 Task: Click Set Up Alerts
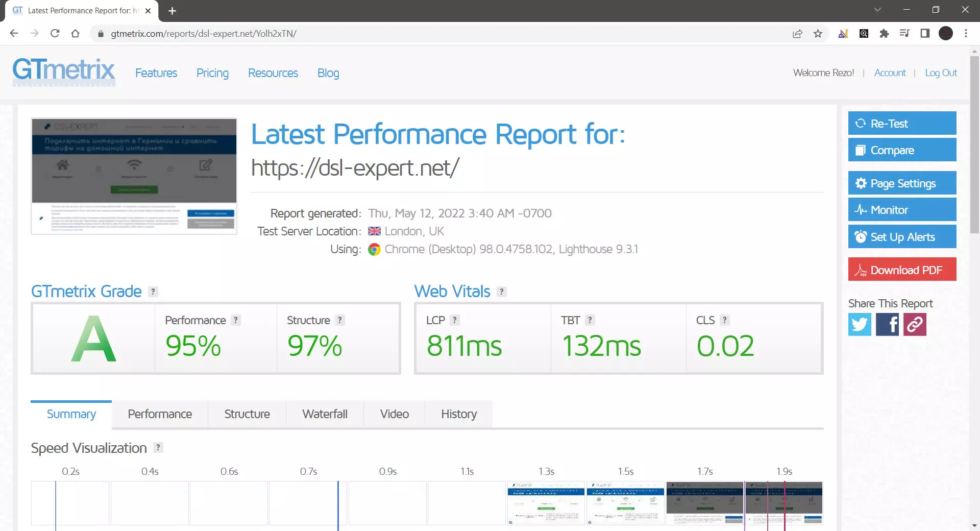click(902, 236)
